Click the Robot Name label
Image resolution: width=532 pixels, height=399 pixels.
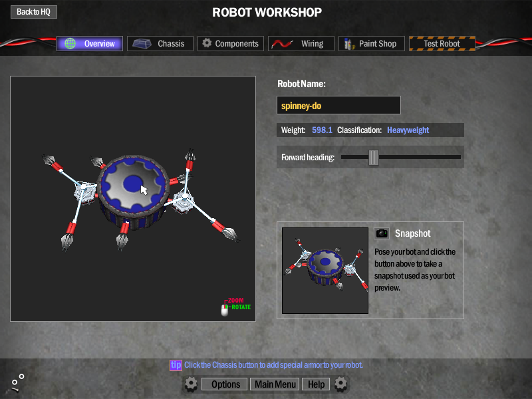coord(301,84)
